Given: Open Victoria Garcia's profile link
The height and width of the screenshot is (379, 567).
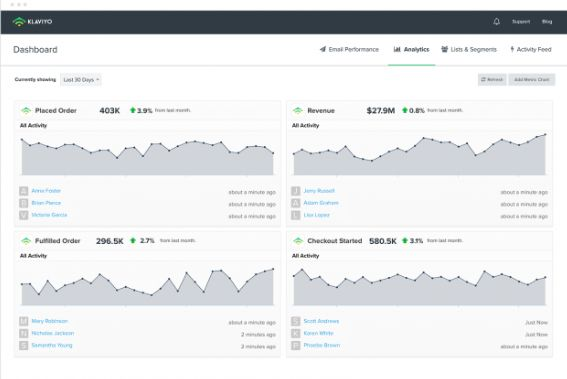Looking at the screenshot, I should point(49,215).
